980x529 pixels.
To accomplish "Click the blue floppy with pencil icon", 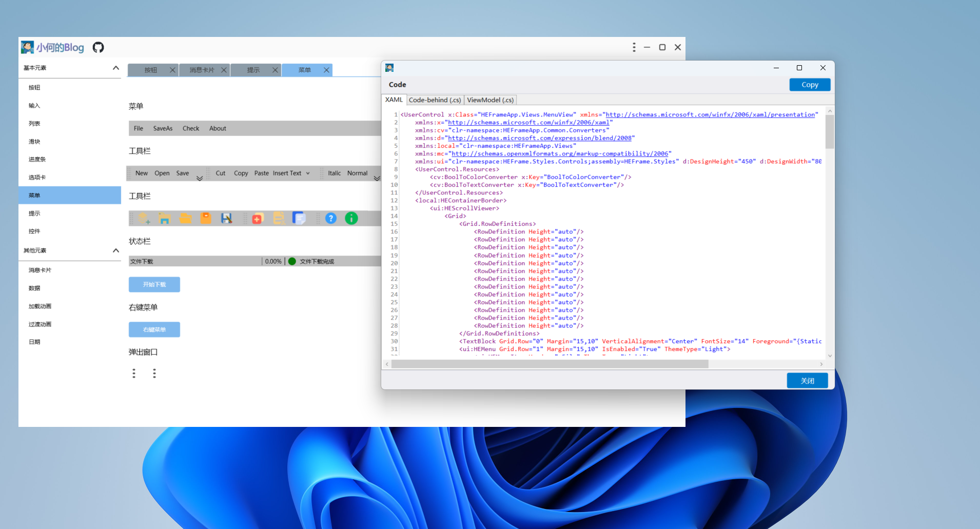I will click(x=226, y=219).
